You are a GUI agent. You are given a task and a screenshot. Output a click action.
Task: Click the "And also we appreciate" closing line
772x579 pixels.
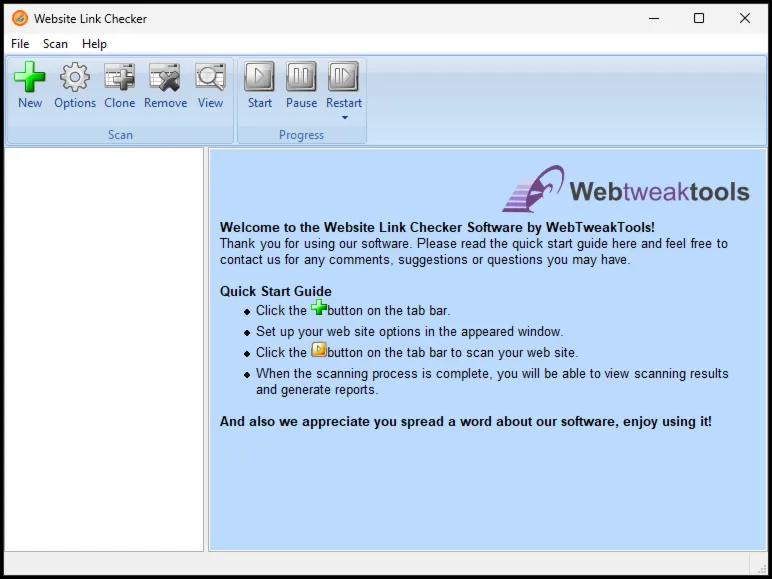[466, 421]
